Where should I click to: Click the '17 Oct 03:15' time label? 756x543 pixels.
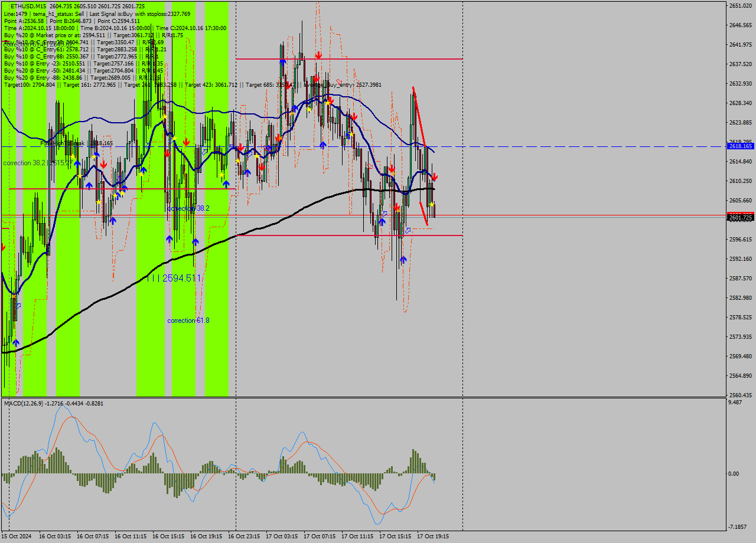[282, 537]
